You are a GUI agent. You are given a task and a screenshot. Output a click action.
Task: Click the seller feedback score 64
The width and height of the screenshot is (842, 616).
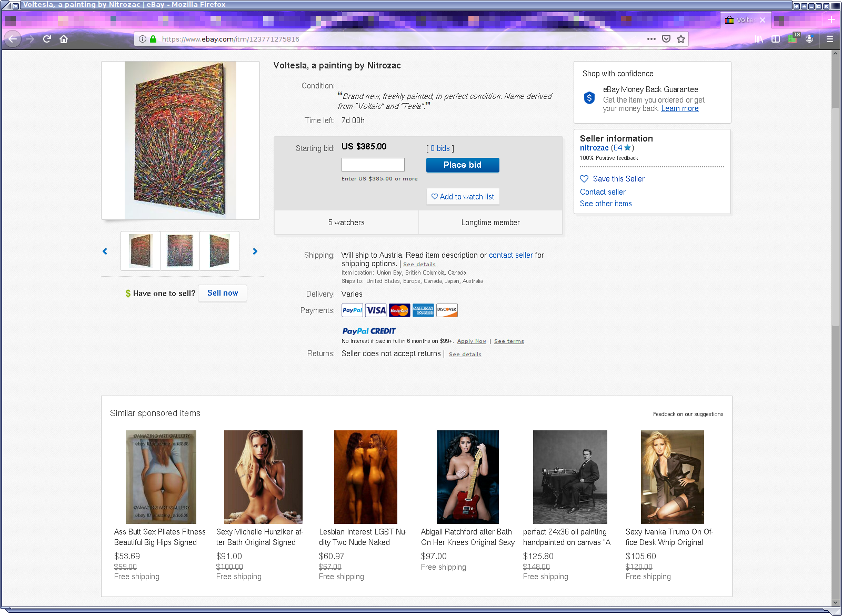618,148
